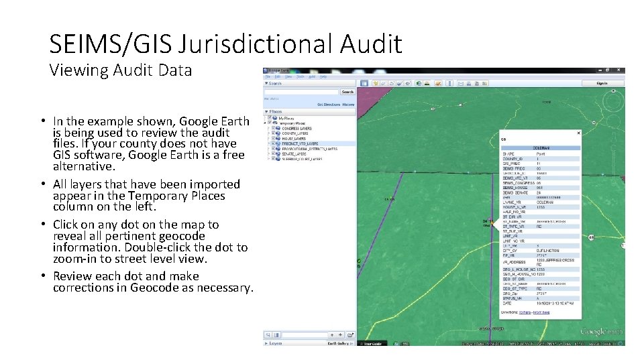Click the History link

(348, 105)
